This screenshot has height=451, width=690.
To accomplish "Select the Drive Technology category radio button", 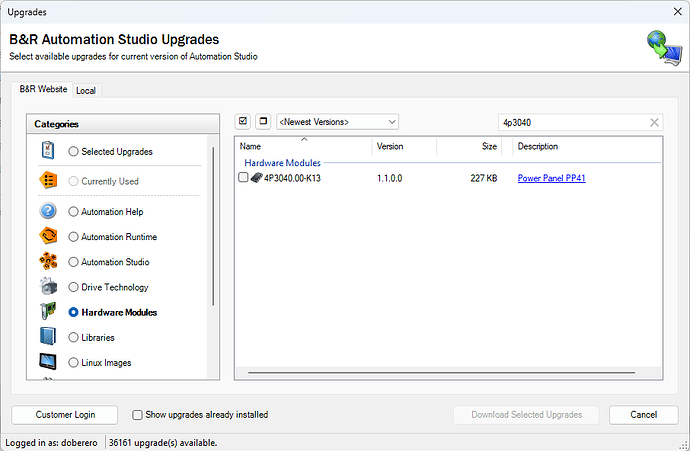I will click(x=73, y=287).
